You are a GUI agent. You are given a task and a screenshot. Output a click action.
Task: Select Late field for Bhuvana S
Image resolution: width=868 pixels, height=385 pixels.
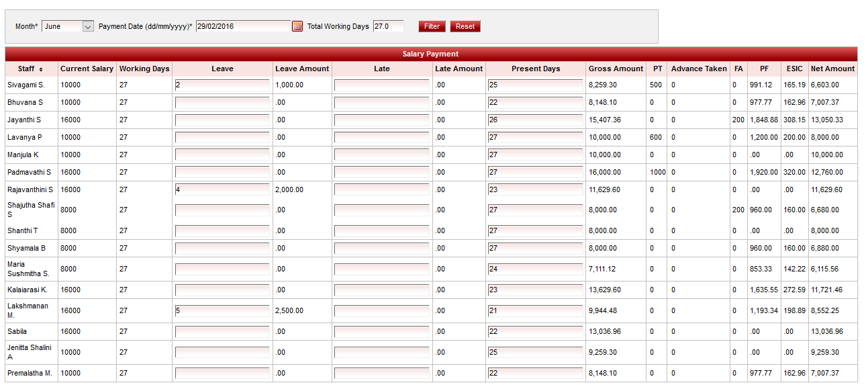click(381, 103)
